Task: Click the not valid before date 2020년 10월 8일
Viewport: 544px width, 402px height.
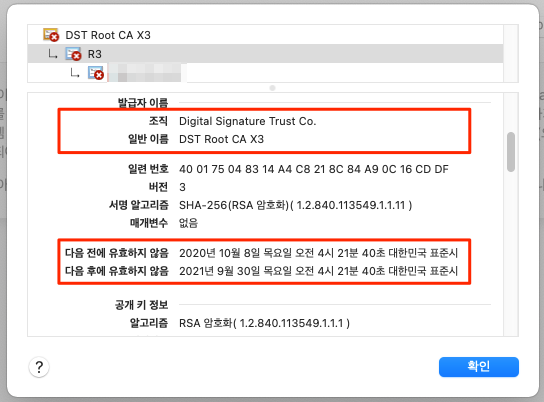Action: tap(318, 253)
